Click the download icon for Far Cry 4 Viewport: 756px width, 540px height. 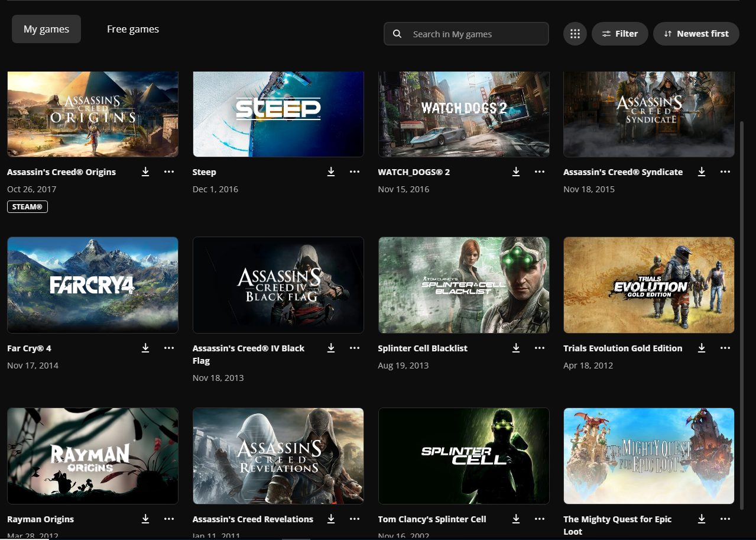(145, 348)
